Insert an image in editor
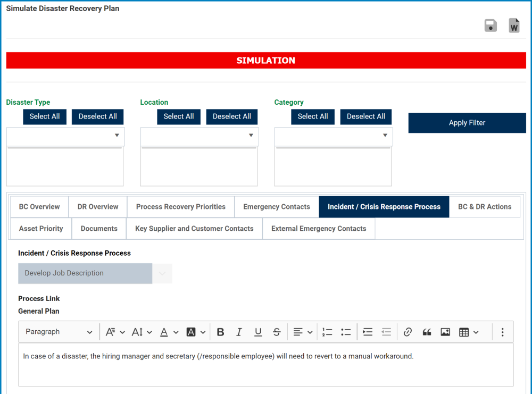This screenshot has width=532, height=394. point(445,332)
